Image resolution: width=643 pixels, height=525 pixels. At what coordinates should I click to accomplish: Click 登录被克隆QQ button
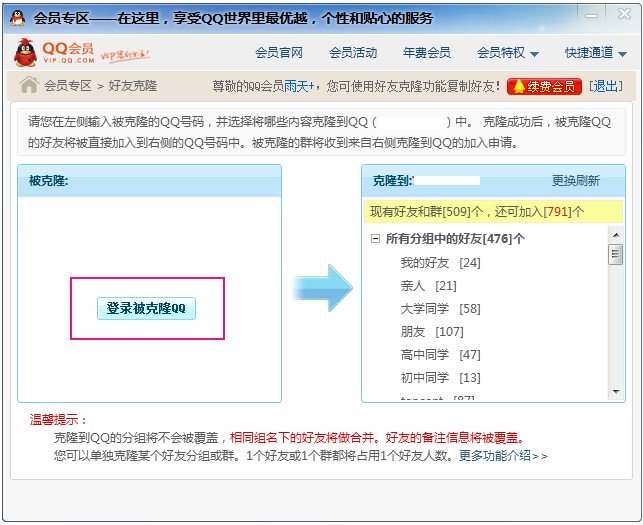pyautogui.click(x=146, y=308)
